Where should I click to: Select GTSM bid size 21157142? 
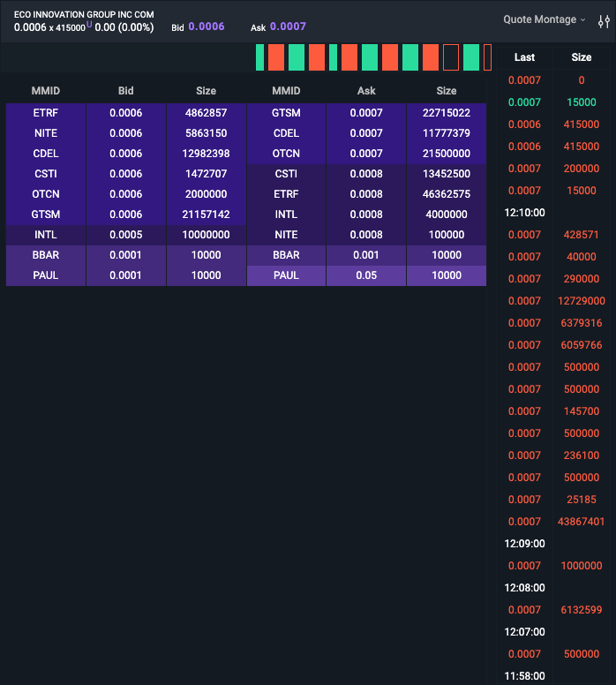tap(207, 215)
